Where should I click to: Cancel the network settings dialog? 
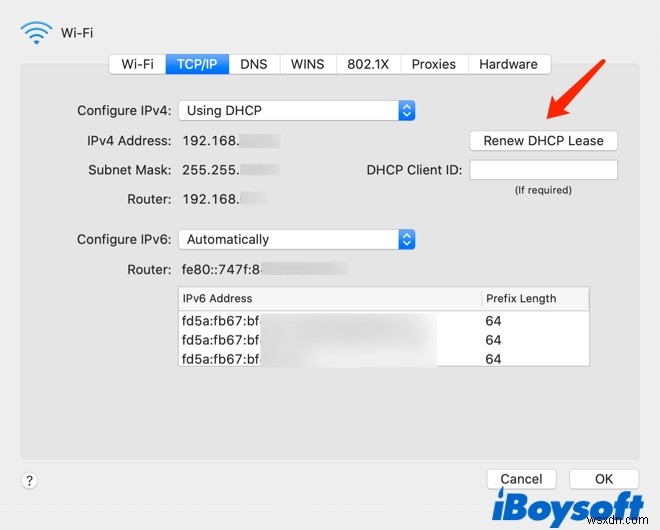(521, 479)
